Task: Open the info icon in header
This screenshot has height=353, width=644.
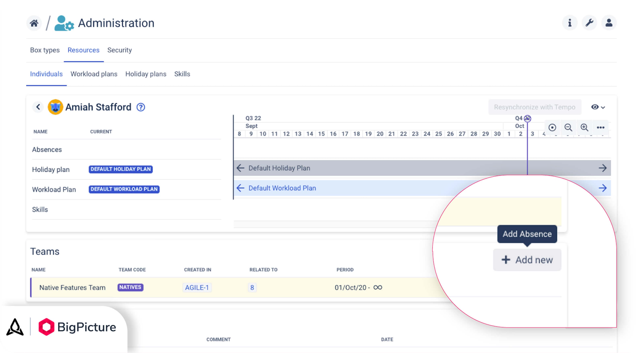Action: [570, 23]
